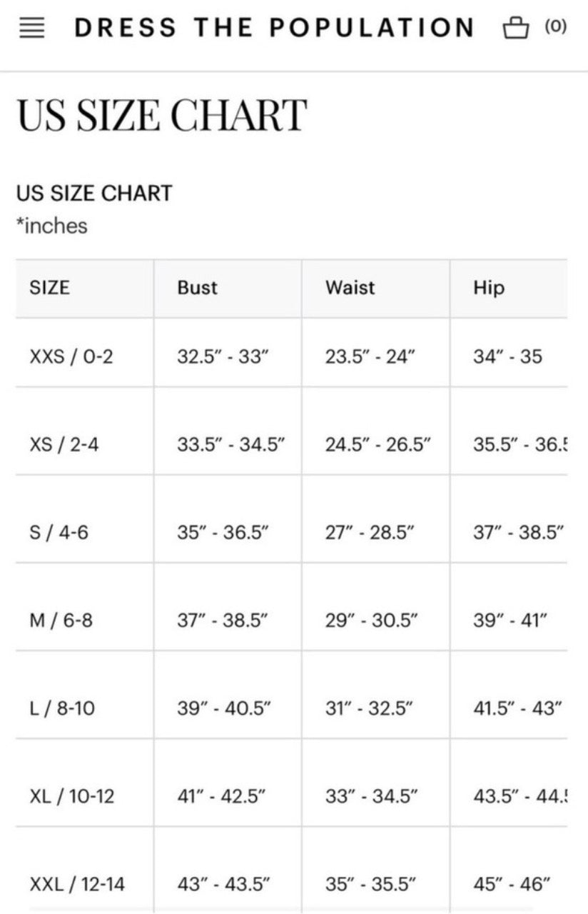Click the S / 4-6 size row label
The image size is (588, 914).
pos(59,532)
